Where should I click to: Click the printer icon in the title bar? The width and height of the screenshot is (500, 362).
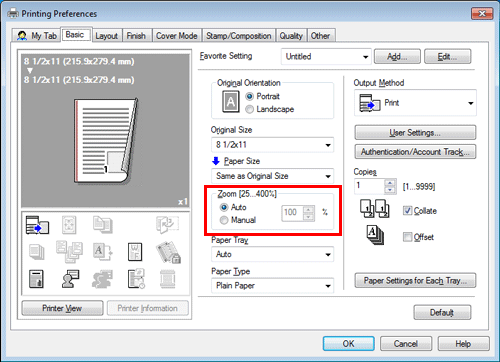(13, 13)
